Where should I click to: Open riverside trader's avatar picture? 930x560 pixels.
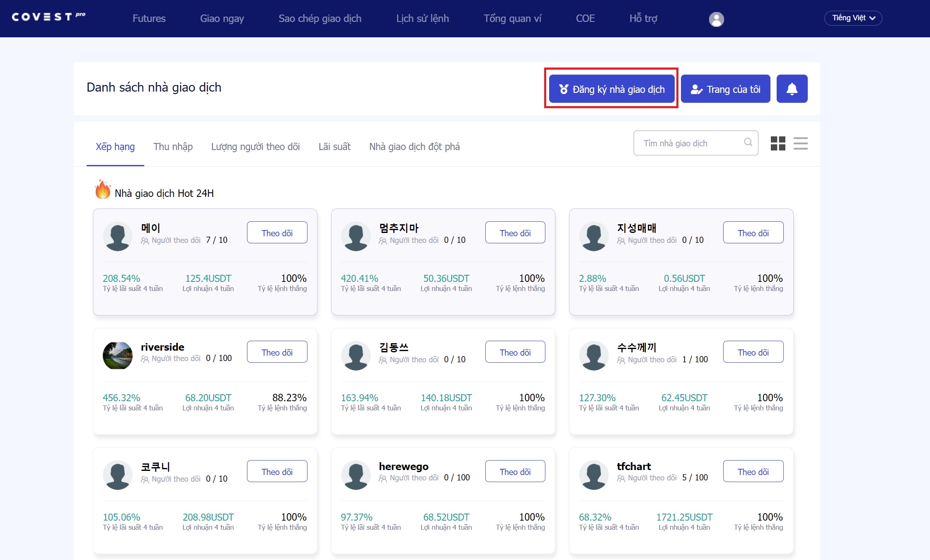pyautogui.click(x=118, y=355)
